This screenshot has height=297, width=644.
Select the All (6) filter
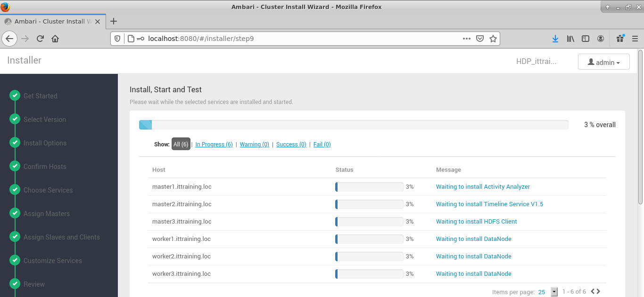[181, 144]
